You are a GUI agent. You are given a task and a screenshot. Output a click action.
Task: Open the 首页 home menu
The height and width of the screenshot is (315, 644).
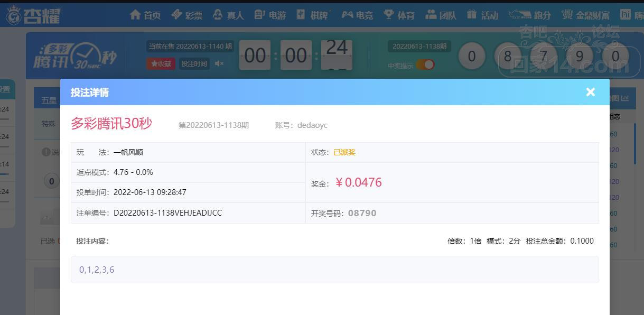pos(145,15)
